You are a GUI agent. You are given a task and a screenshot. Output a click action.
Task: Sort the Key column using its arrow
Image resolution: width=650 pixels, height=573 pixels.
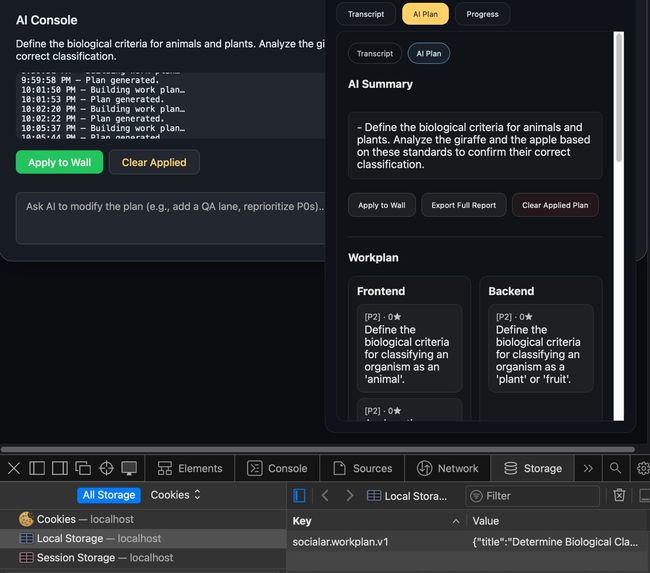456,521
